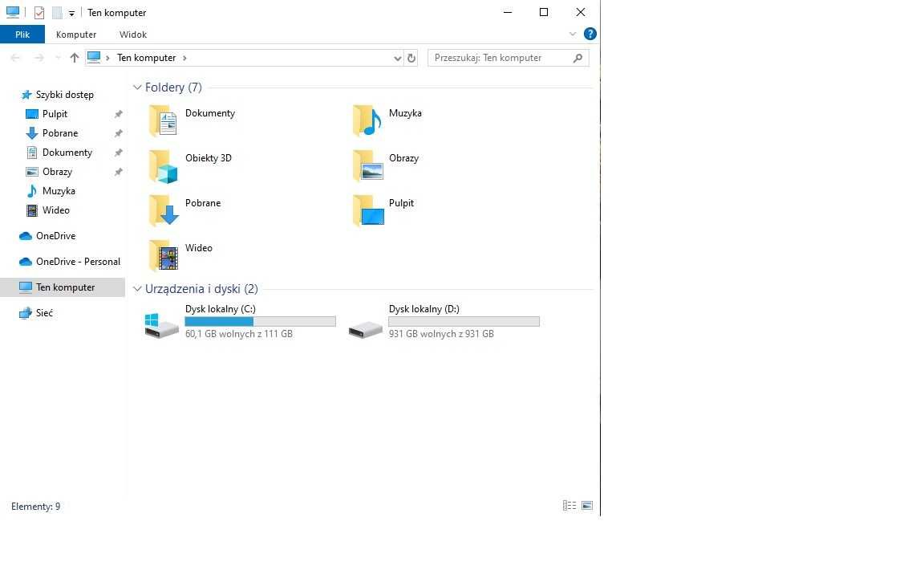Open the Komputer ribbon tab
The image size is (924, 578).
pyautogui.click(x=76, y=35)
